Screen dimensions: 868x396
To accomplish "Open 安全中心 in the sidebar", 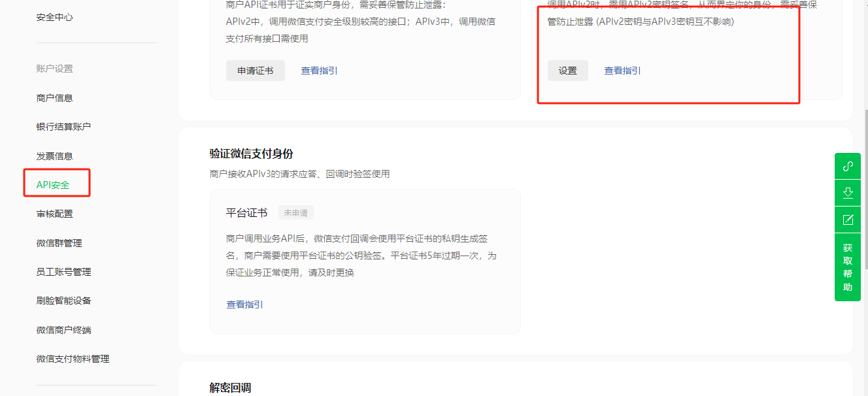I will click(55, 17).
